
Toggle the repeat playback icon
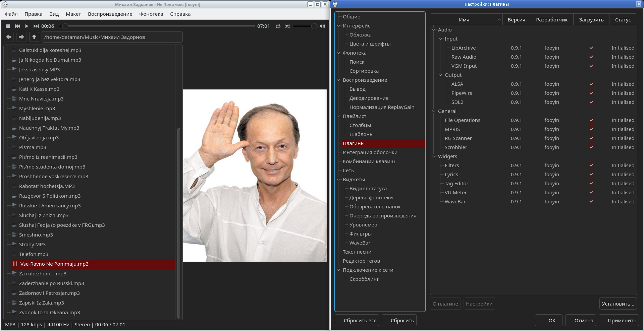[x=278, y=26]
